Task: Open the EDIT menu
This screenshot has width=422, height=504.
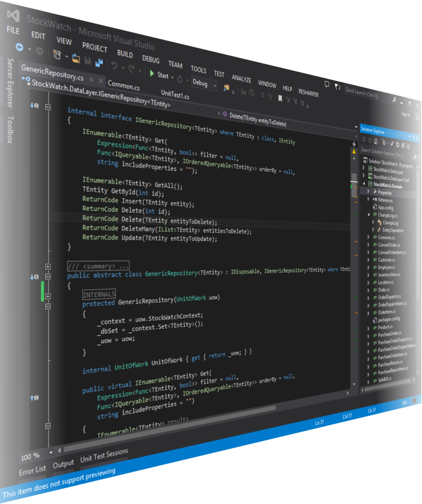Action: [x=39, y=35]
